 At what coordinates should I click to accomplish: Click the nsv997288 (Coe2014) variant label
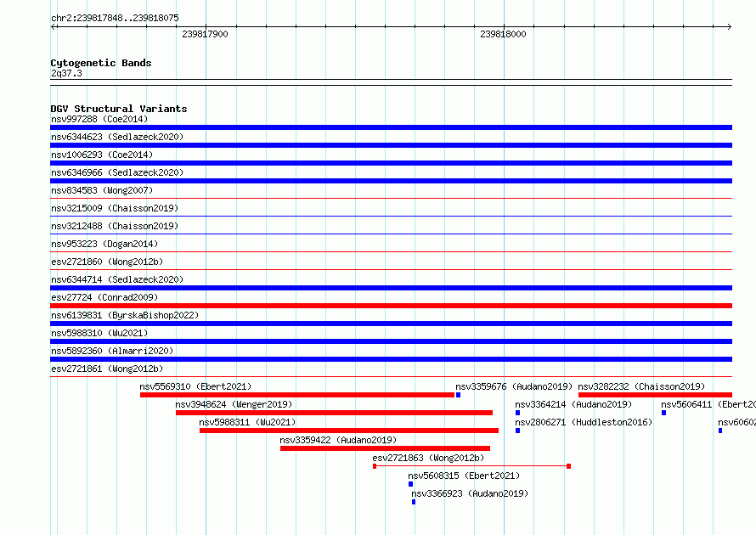click(x=99, y=119)
